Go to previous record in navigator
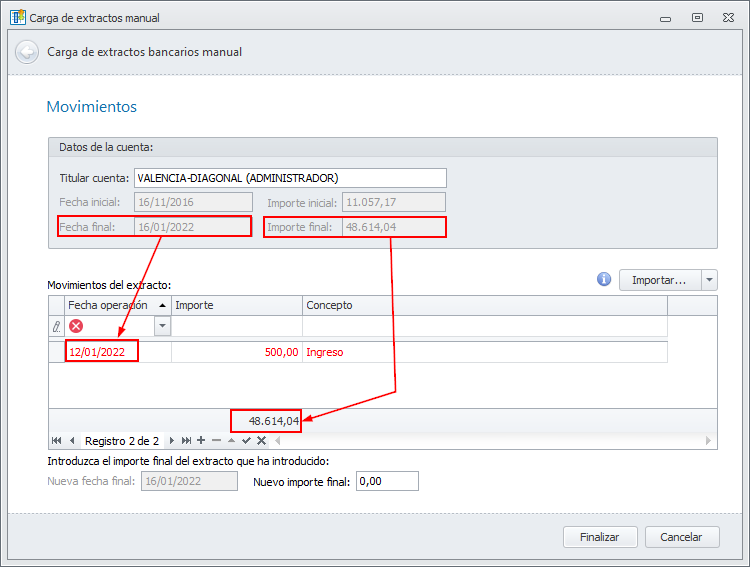 [x=72, y=440]
